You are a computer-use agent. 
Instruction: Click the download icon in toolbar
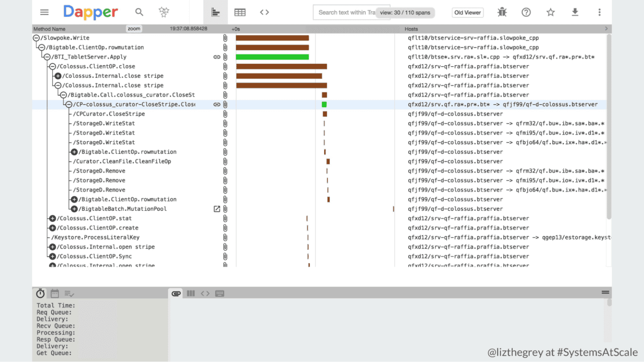click(575, 12)
